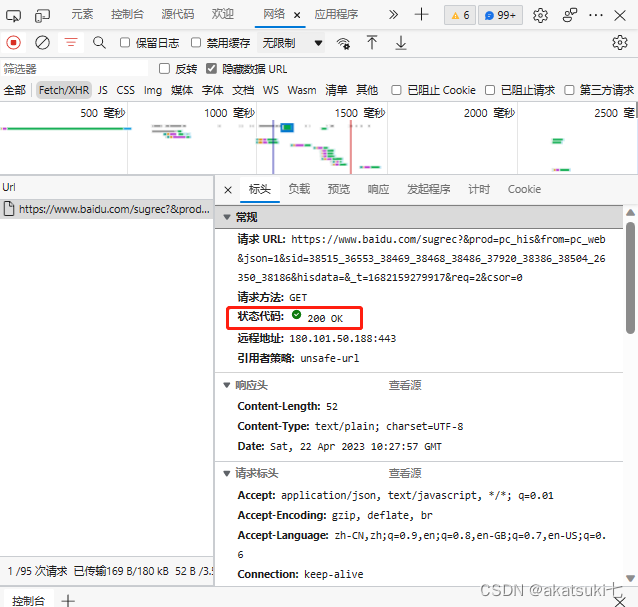Filter requests by 媒体
This screenshot has height=607, width=638.
(181, 90)
